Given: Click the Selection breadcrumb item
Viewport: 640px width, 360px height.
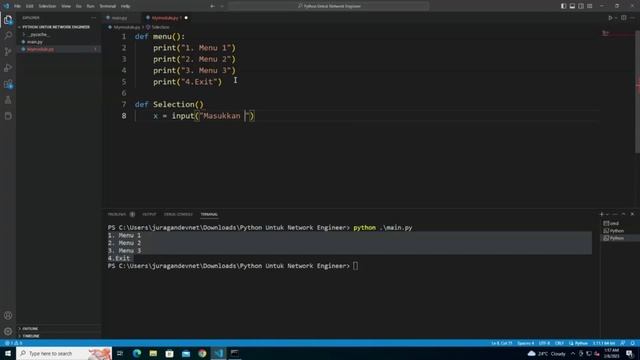Looking at the screenshot, I should click(x=160, y=27).
